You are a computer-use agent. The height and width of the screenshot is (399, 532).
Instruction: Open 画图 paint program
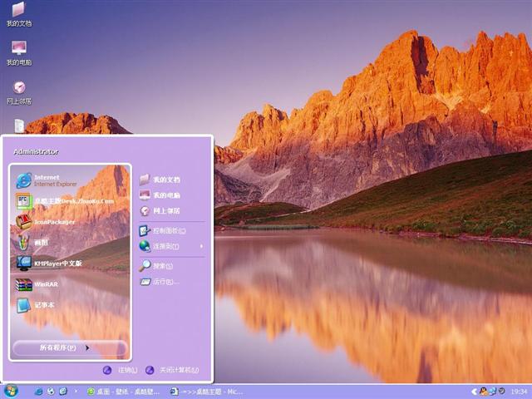tap(32, 242)
